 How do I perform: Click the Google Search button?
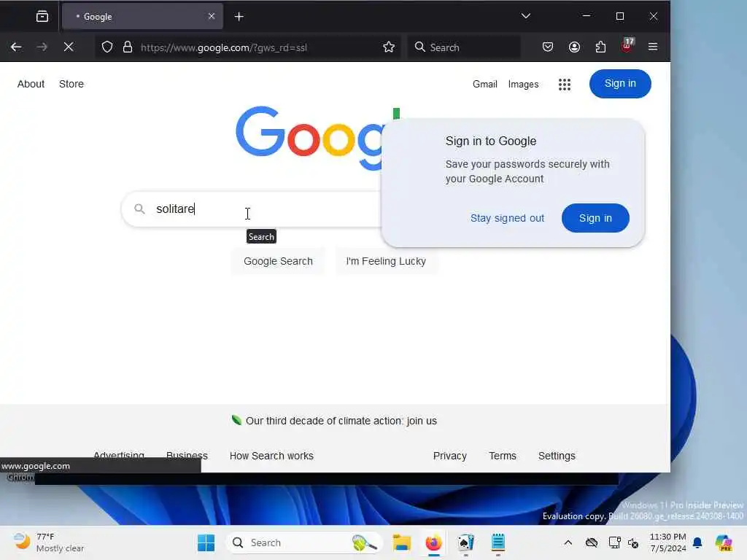(278, 262)
